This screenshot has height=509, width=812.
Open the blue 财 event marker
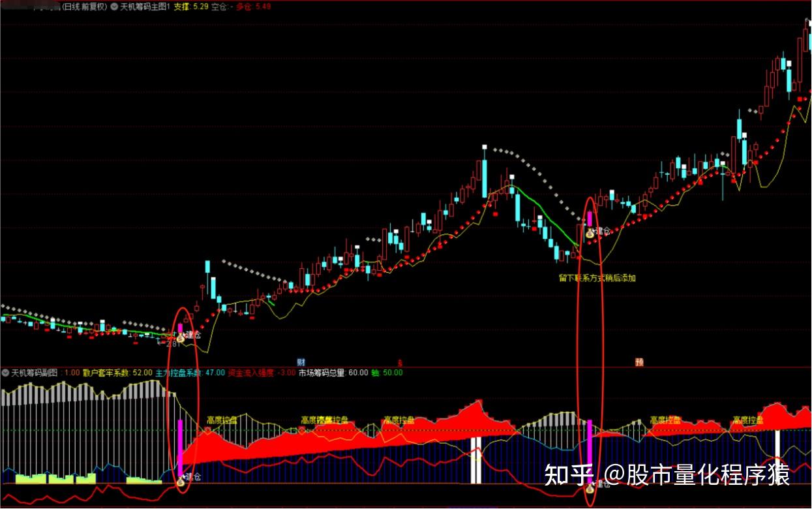point(301,362)
